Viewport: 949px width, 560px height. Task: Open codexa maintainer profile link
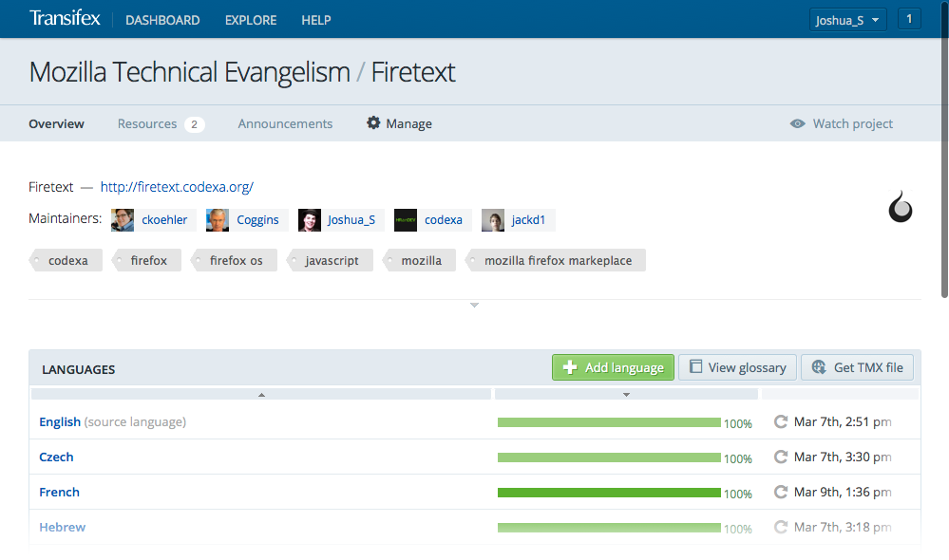(443, 220)
